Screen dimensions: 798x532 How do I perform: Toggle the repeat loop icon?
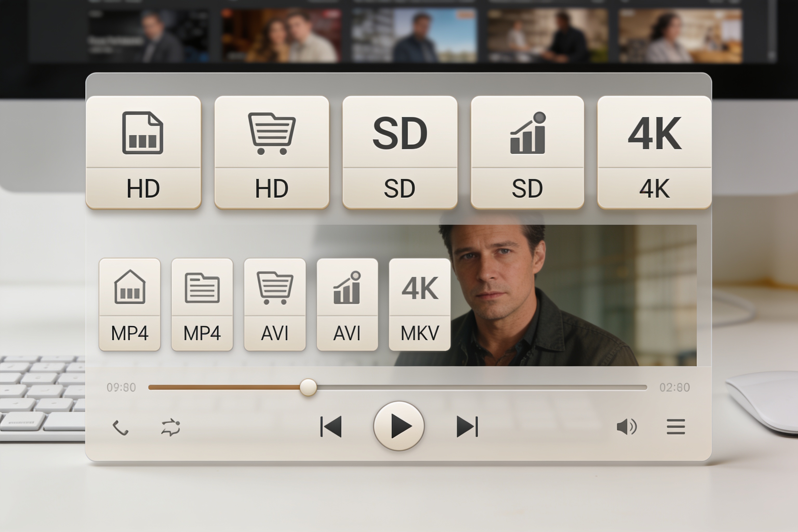(171, 427)
